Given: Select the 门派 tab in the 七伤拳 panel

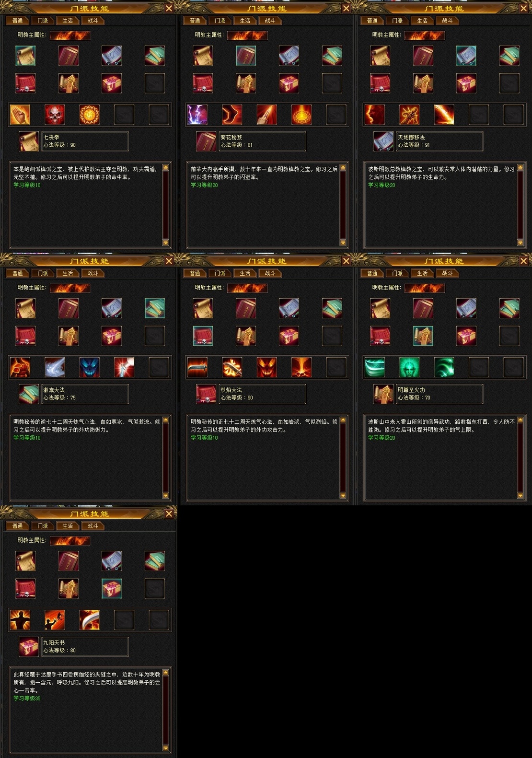Looking at the screenshot, I should 43,21.
